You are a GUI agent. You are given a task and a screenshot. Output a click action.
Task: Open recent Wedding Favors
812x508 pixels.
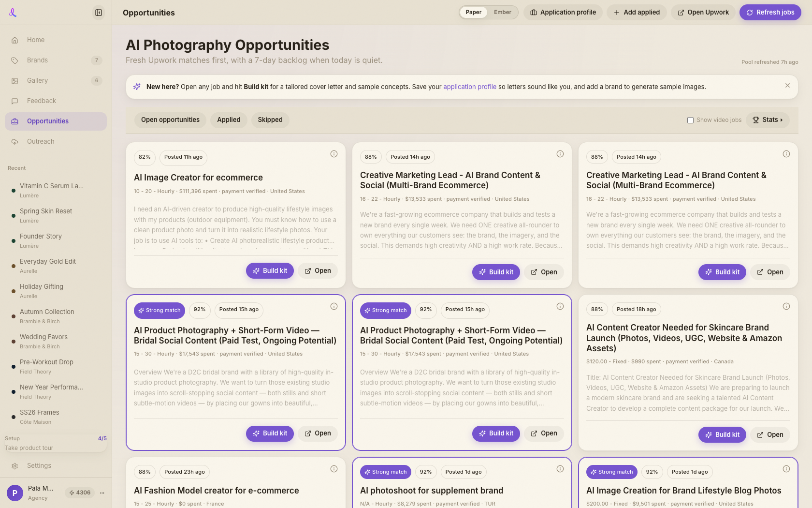pyautogui.click(x=56, y=341)
